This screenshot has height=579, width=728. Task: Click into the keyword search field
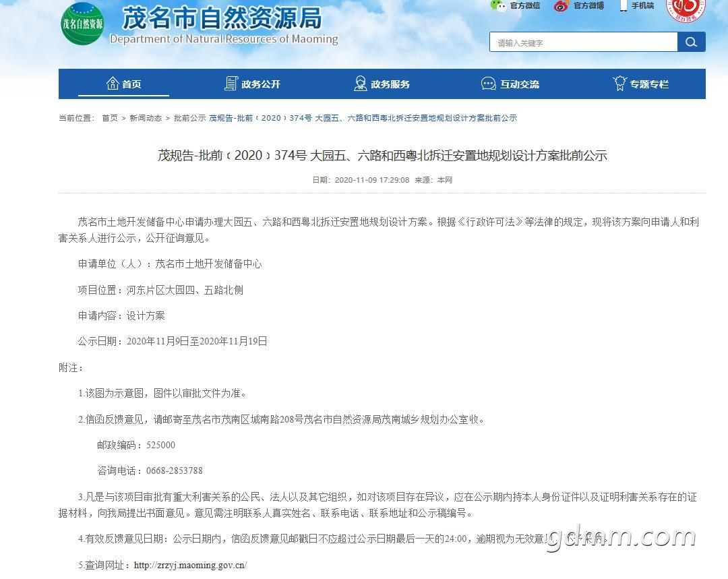[584, 42]
